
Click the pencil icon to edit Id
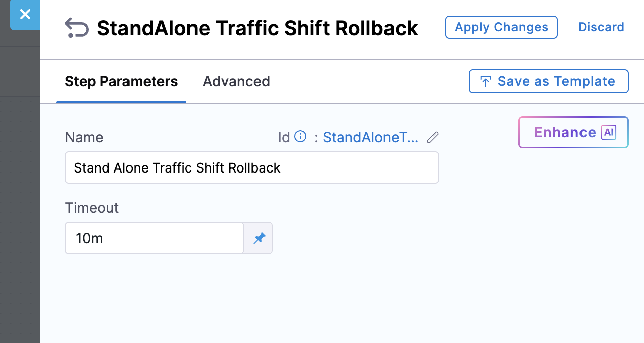click(433, 137)
